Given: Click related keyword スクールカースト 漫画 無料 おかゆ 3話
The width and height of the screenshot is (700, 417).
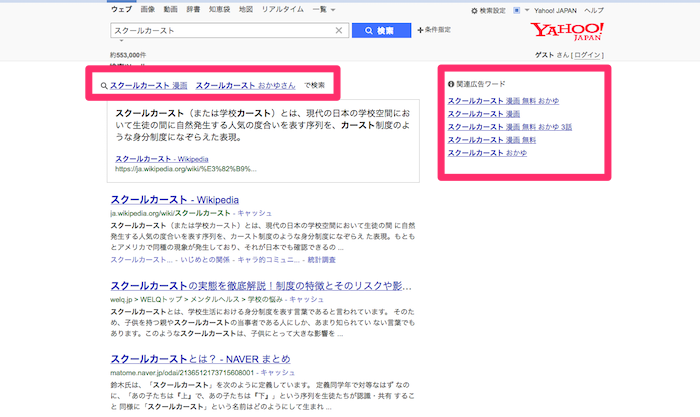Looking at the screenshot, I should [509, 127].
